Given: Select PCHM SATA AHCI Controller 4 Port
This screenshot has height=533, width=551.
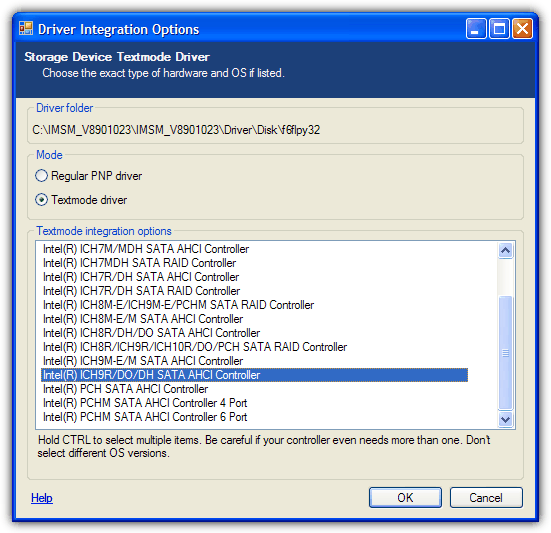Looking at the screenshot, I should click(x=254, y=403).
